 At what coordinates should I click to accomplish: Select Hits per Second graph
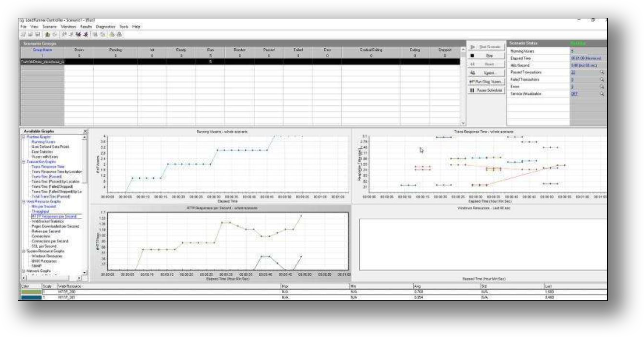tap(43, 206)
